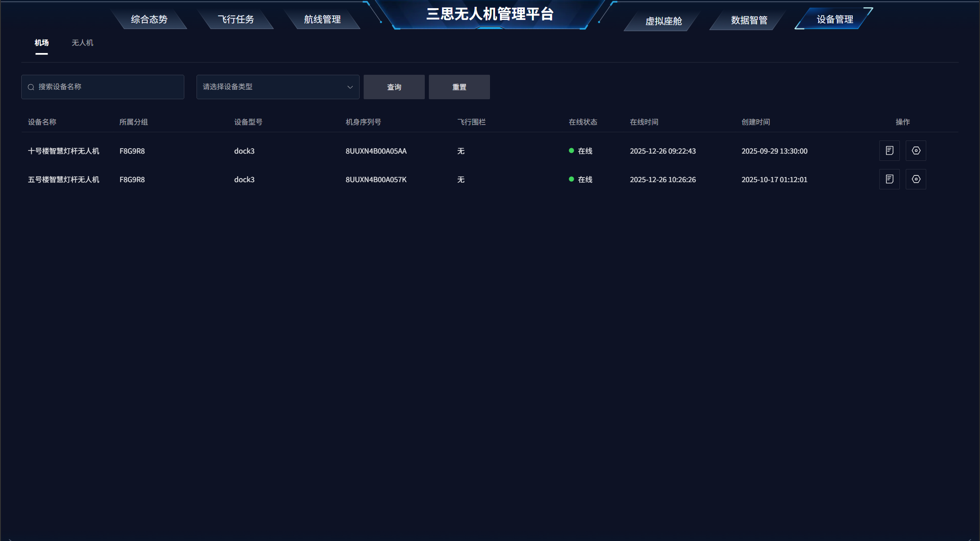Image resolution: width=980 pixels, height=541 pixels.
Task: Open the 虚拟座舱 navigation tab
Action: click(x=663, y=21)
